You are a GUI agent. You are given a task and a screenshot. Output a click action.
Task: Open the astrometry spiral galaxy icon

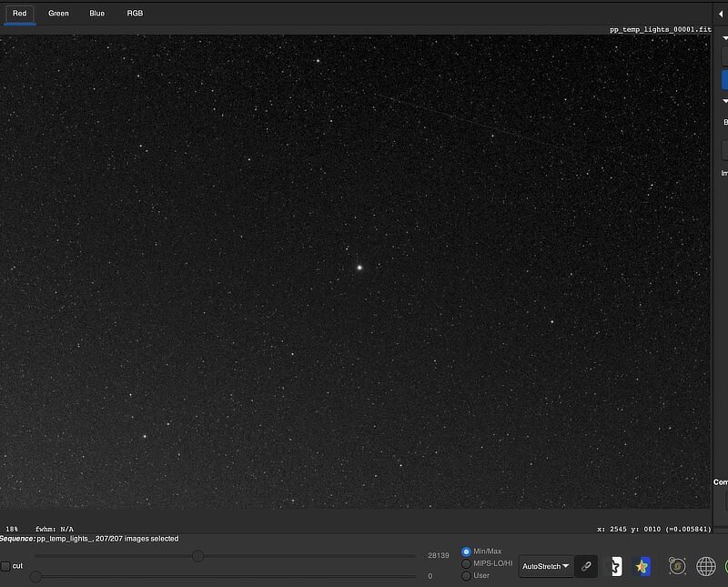[x=677, y=566]
